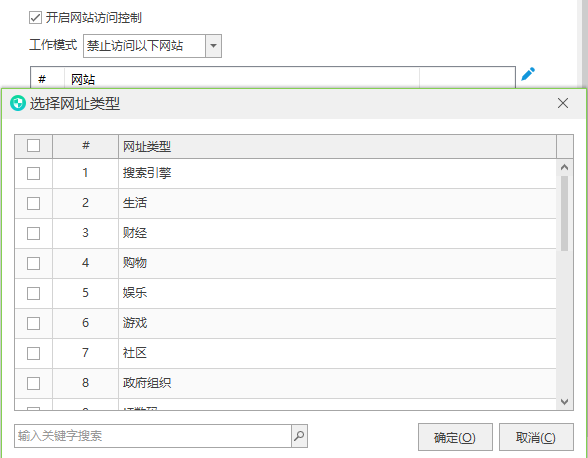Image resolution: width=588 pixels, height=458 pixels.
Task: Check the 搜索引擎 row checkbox
Action: [33, 173]
